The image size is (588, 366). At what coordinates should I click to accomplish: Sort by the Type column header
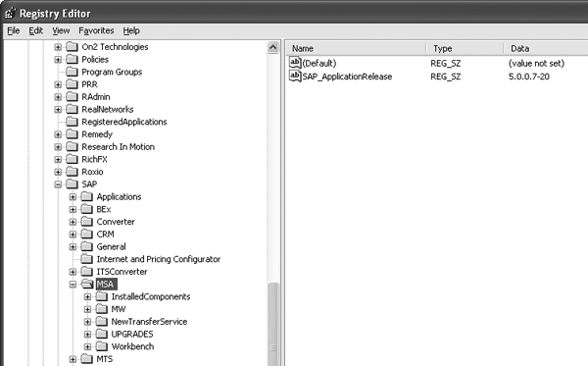coord(465,48)
